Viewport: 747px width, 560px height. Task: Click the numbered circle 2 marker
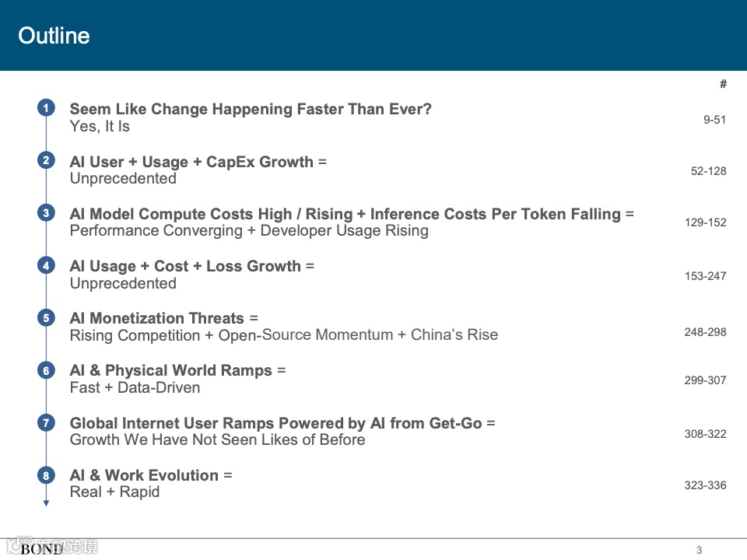coord(46,160)
